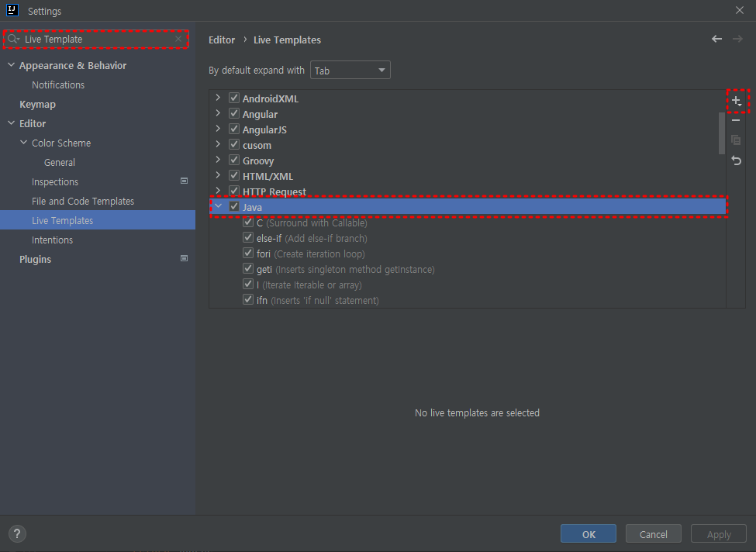Screen dimensions: 756x552
Task: Click the Apply button
Action: (719, 533)
